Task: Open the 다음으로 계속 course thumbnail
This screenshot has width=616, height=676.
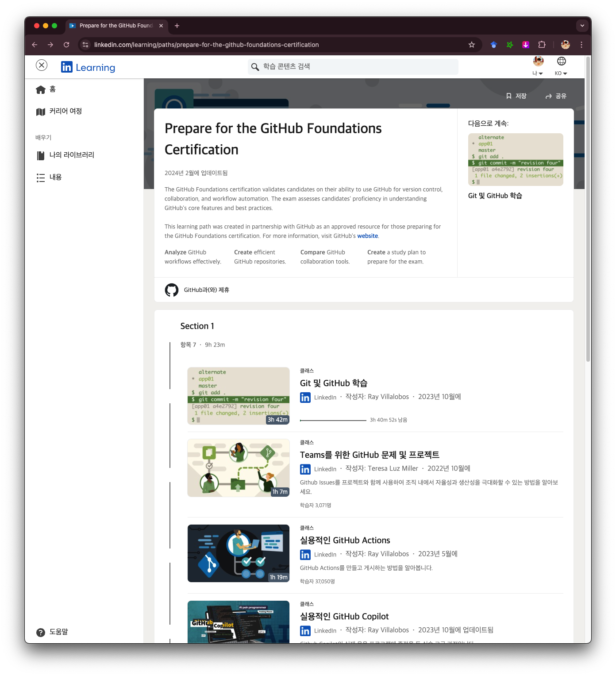Action: (x=516, y=159)
